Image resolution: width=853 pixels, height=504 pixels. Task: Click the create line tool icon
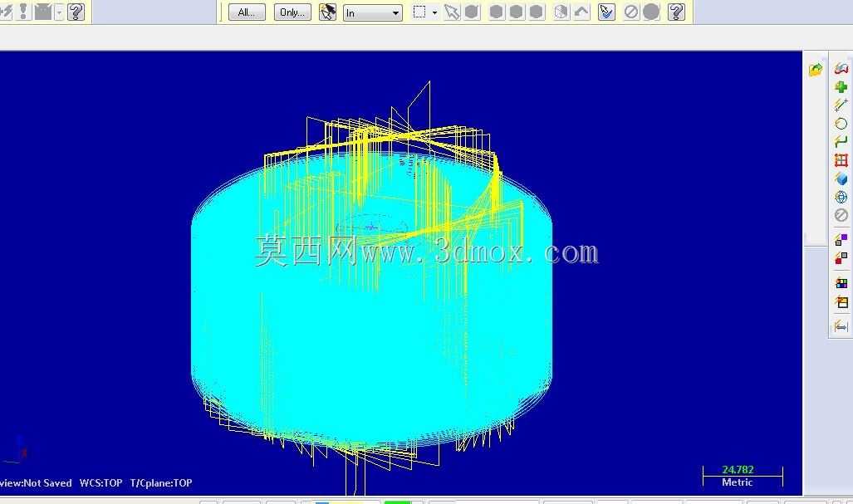tap(841, 105)
